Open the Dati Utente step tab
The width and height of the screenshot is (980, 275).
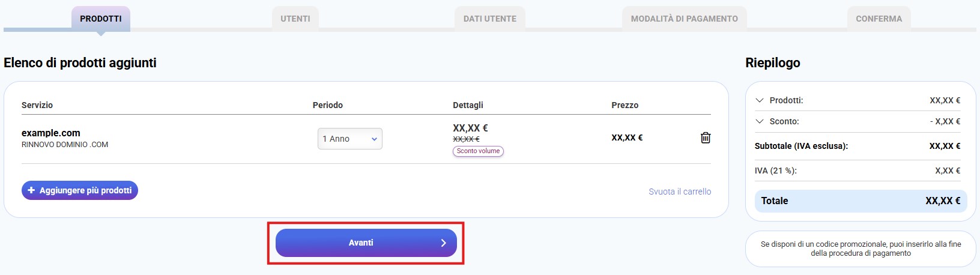(x=489, y=19)
